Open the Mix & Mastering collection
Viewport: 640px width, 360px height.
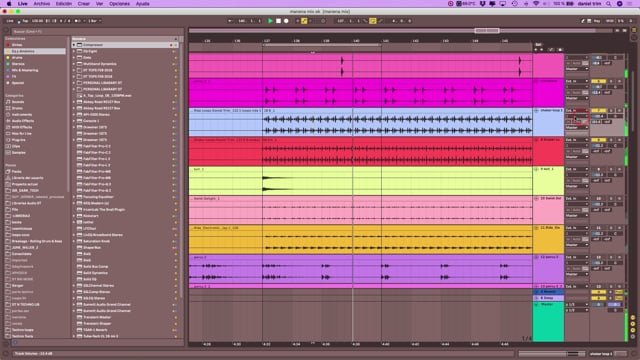point(24,70)
